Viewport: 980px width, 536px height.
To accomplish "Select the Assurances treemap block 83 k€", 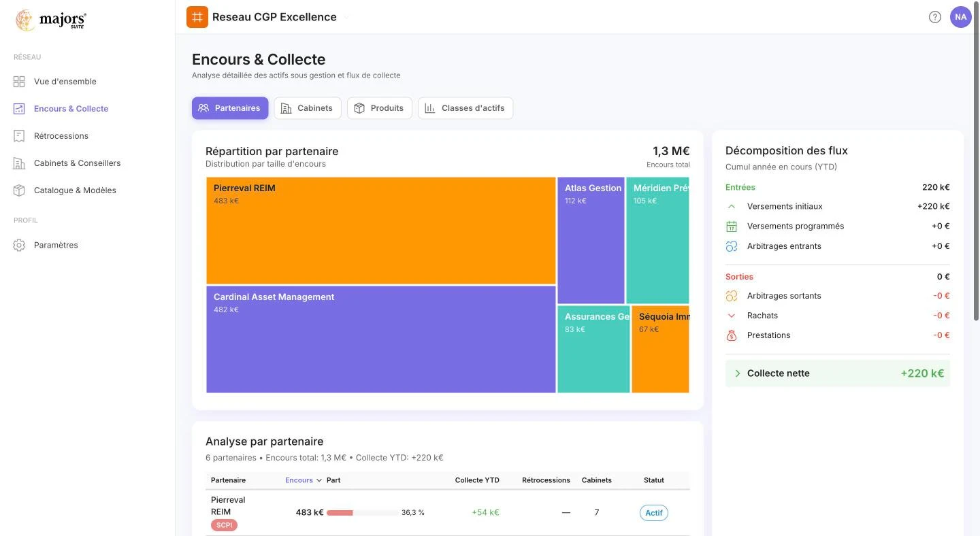I will pyautogui.click(x=593, y=349).
